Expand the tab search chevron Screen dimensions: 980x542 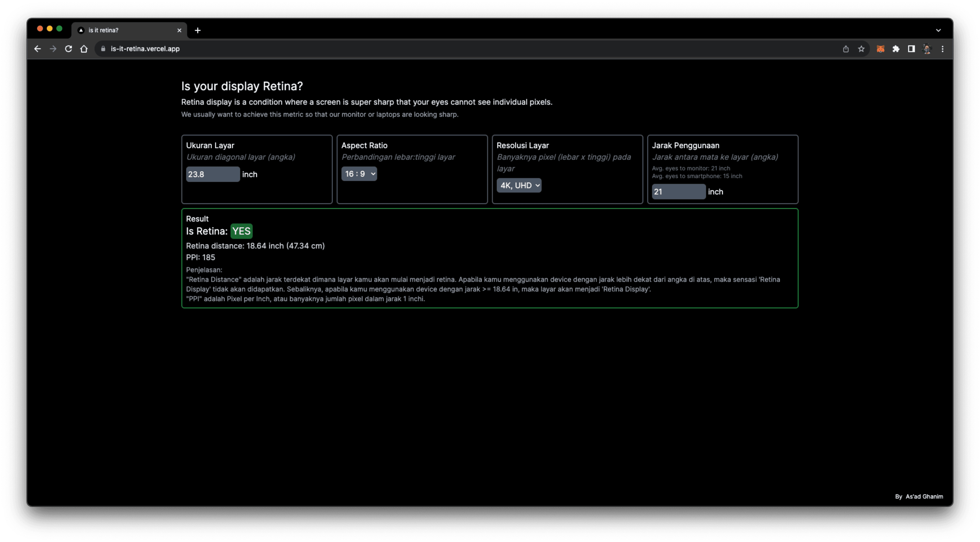[938, 30]
